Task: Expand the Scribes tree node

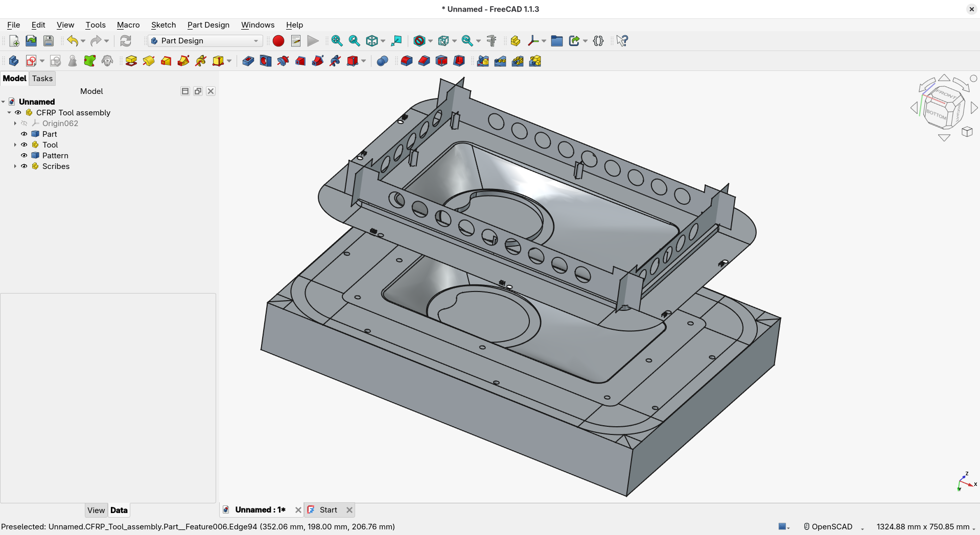Action: 15,166
